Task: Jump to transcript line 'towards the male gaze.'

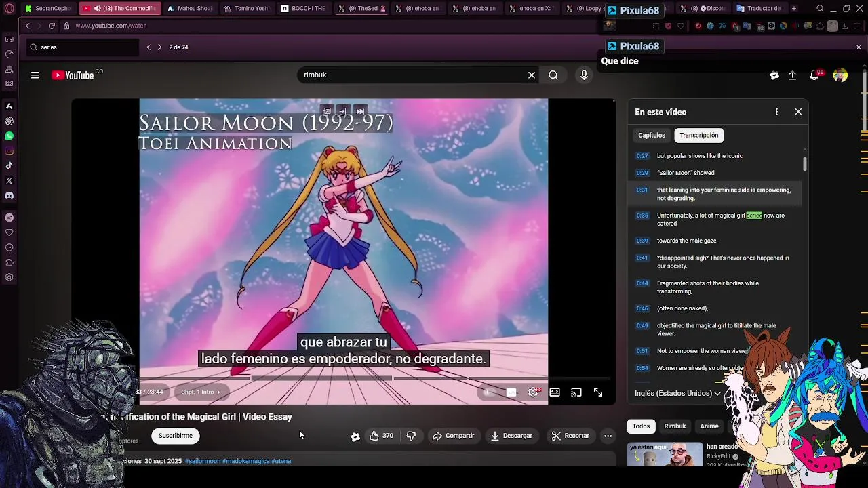Action: (715, 241)
